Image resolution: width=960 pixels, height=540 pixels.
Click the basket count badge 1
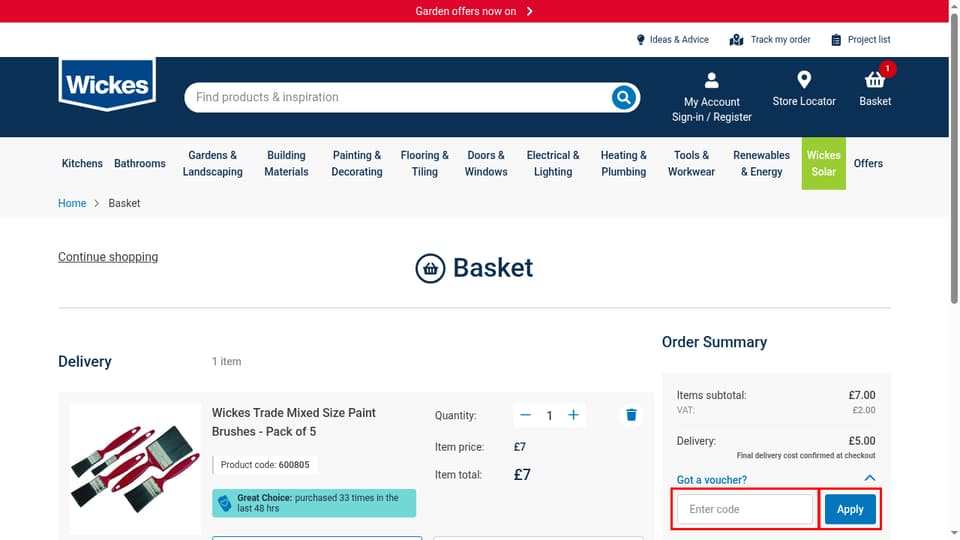[x=887, y=69]
